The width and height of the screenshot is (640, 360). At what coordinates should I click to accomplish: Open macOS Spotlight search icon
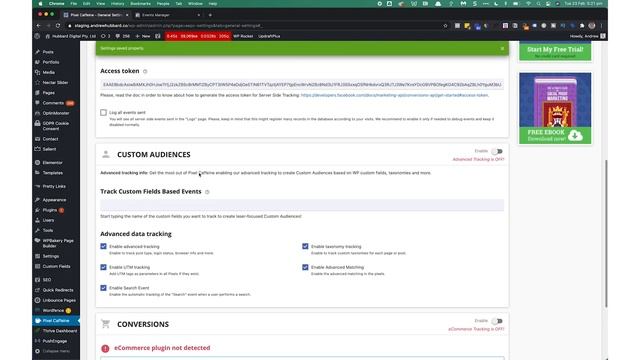point(538,4)
